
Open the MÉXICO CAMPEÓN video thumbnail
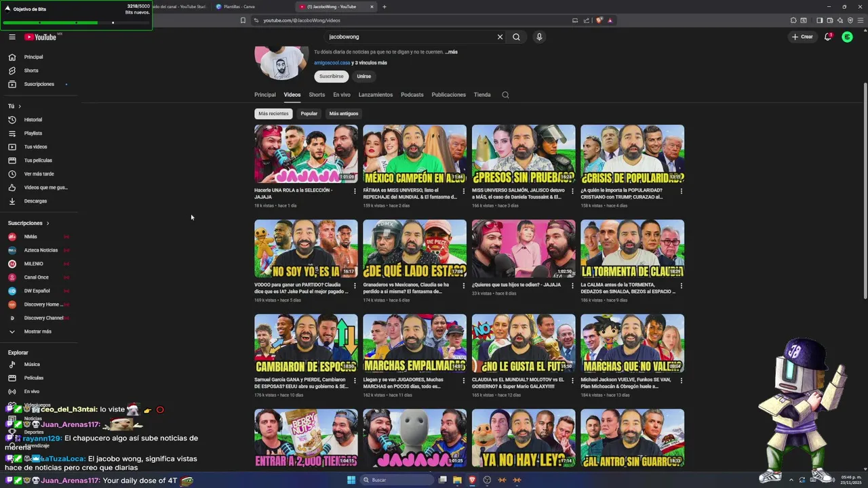tap(415, 154)
